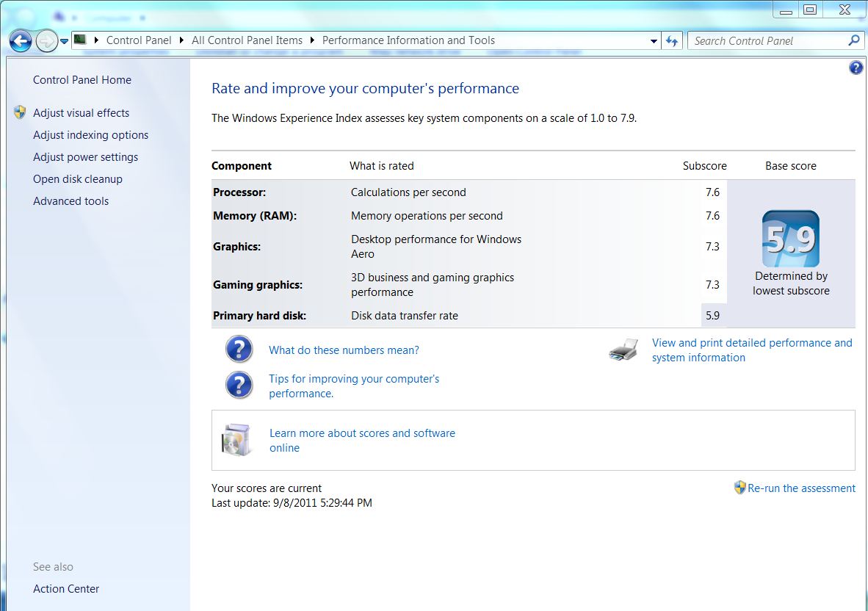Image resolution: width=868 pixels, height=611 pixels.
Task: Select Performance Information and Tools breadcrumb
Action: pyautogui.click(x=408, y=40)
